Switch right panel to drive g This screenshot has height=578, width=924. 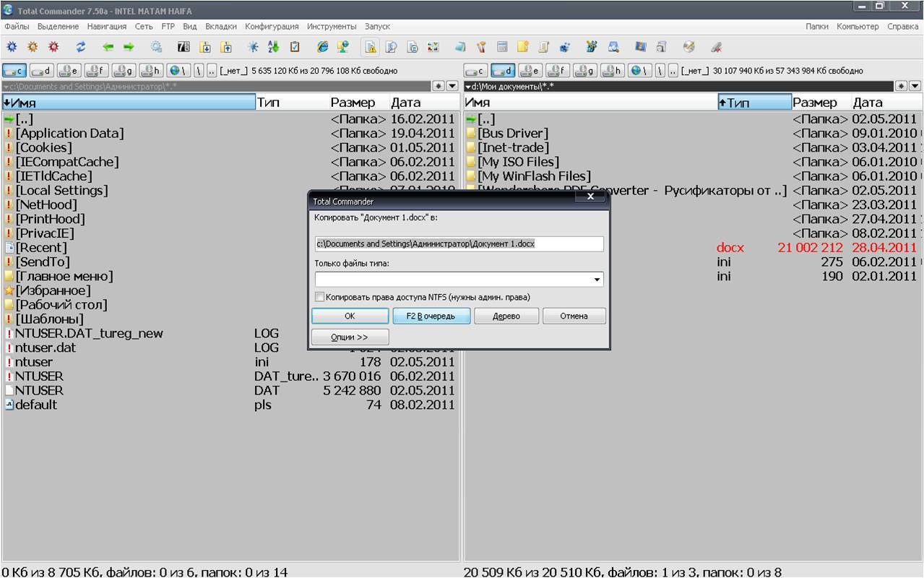pos(585,71)
